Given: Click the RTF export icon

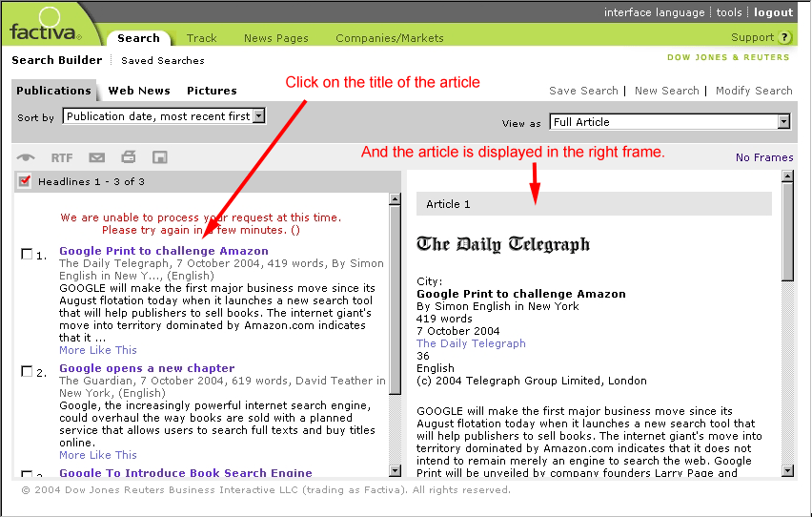Looking at the screenshot, I should pyautogui.click(x=62, y=157).
